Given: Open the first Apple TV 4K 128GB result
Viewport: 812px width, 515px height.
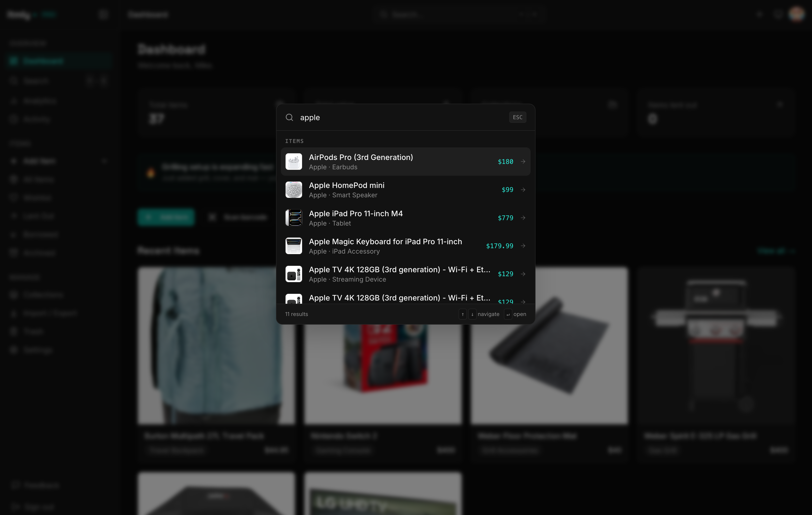Looking at the screenshot, I should coord(399,274).
